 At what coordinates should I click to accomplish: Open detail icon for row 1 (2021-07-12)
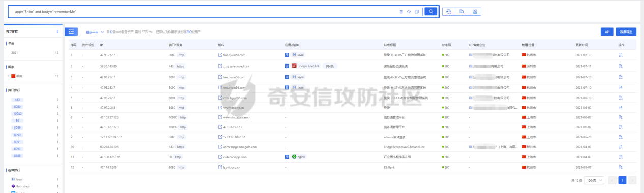(x=620, y=54)
